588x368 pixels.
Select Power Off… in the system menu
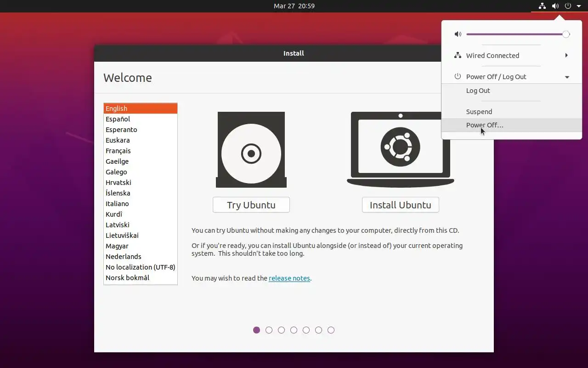(512, 125)
